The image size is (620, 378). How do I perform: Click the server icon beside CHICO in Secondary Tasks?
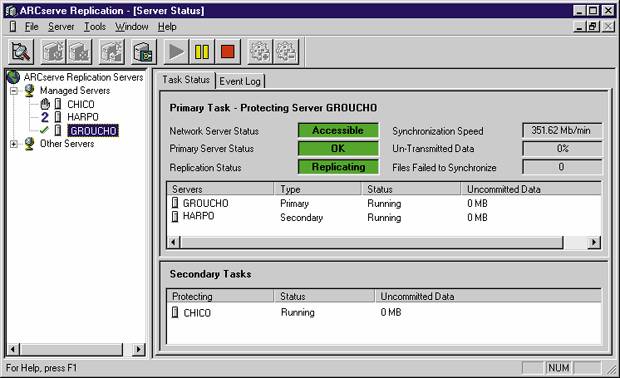pyautogui.click(x=175, y=312)
